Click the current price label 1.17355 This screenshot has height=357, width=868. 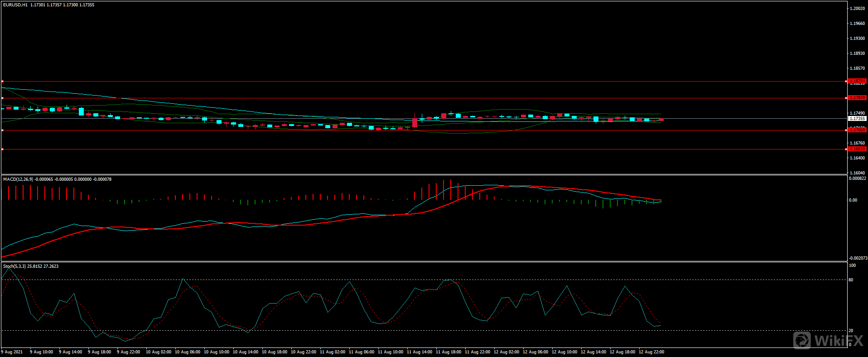(x=857, y=119)
